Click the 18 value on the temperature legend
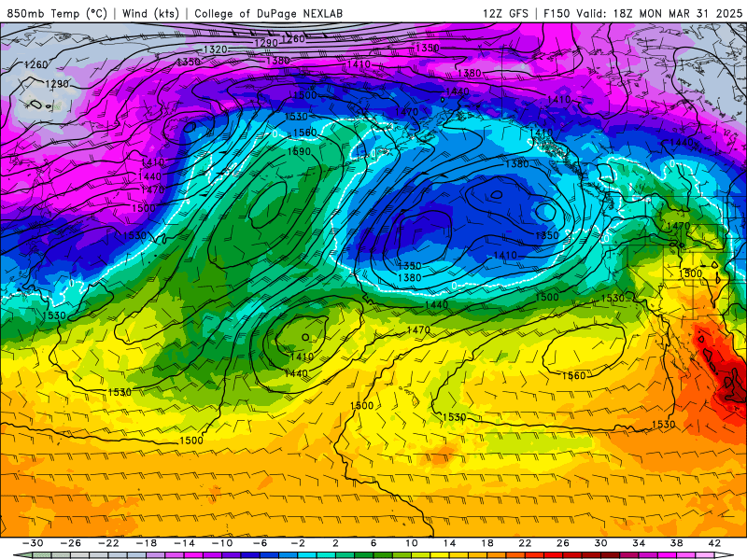This screenshot has height=560, width=747. click(487, 543)
